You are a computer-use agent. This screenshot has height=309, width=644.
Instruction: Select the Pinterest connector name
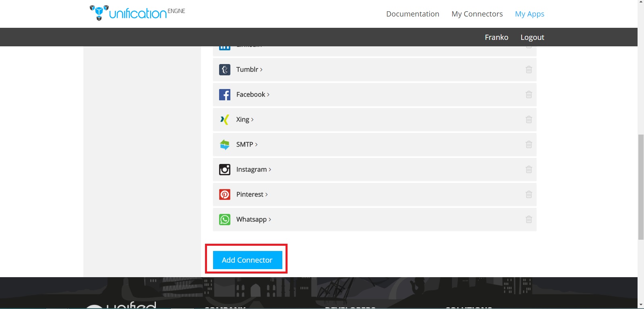(250, 195)
